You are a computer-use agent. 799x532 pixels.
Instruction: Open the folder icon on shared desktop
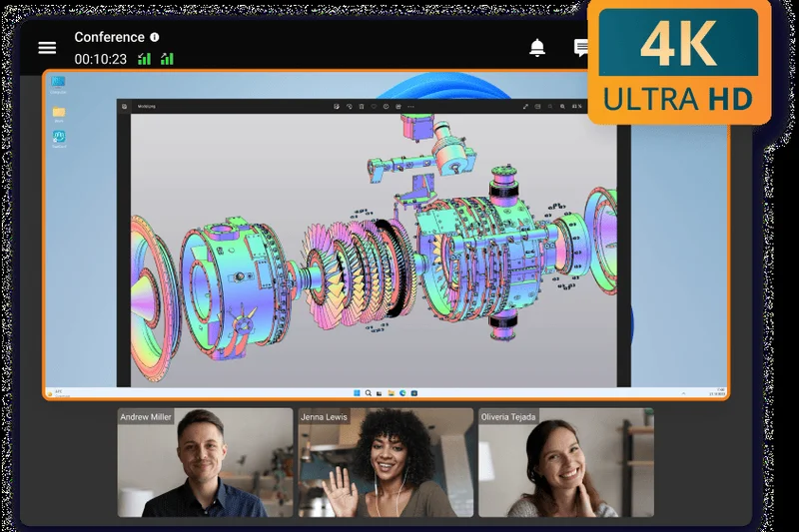pyautogui.click(x=59, y=112)
